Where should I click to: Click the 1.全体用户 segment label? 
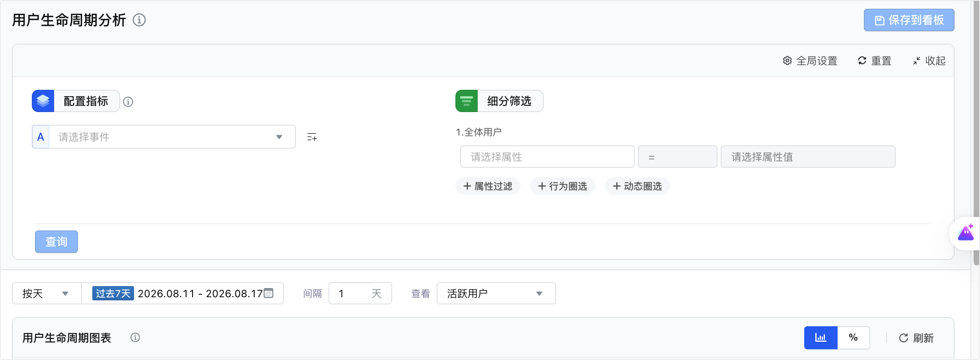[478, 132]
